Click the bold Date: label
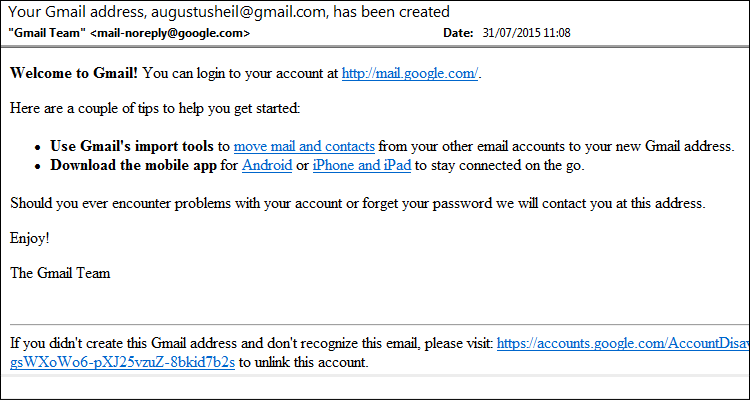 click(x=458, y=33)
